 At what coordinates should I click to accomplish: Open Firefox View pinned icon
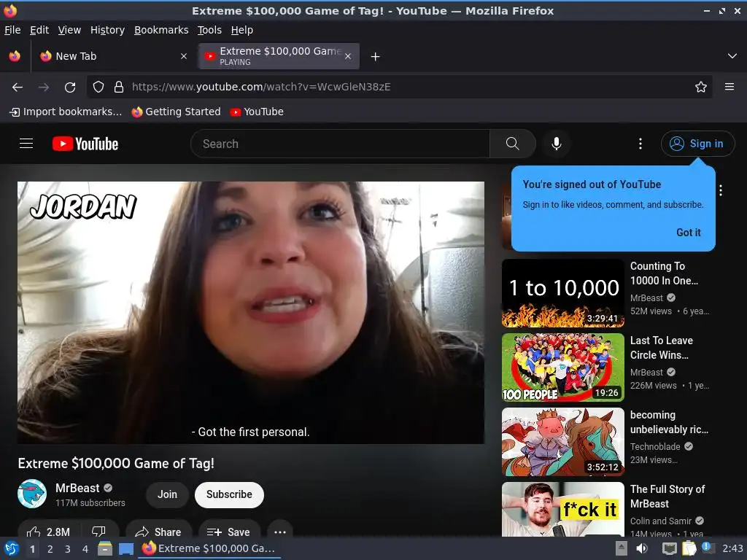15,56
